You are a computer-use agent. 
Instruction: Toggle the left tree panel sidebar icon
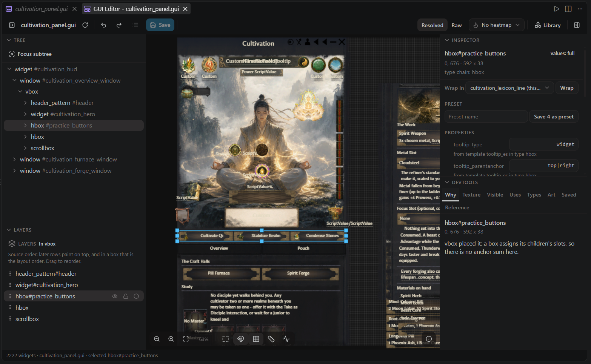(12, 25)
